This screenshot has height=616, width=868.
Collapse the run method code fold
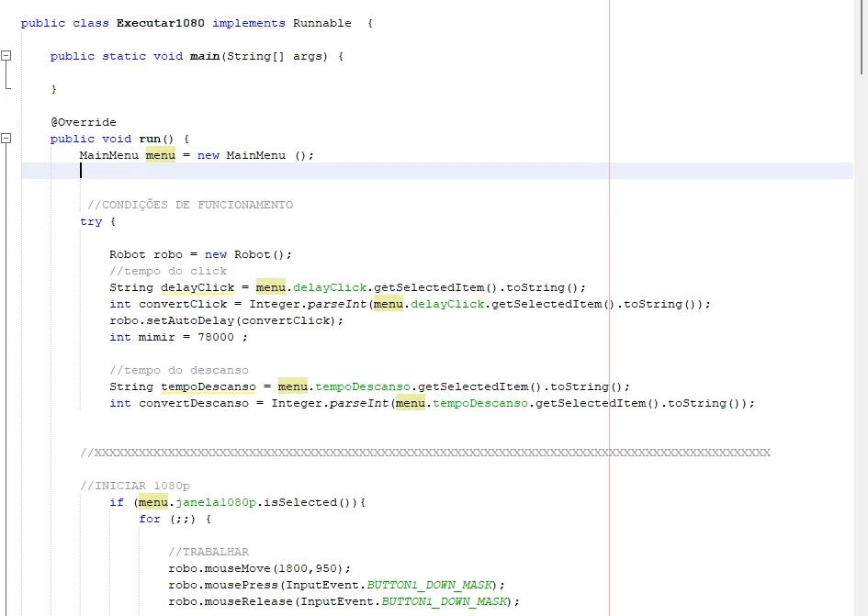(6, 139)
